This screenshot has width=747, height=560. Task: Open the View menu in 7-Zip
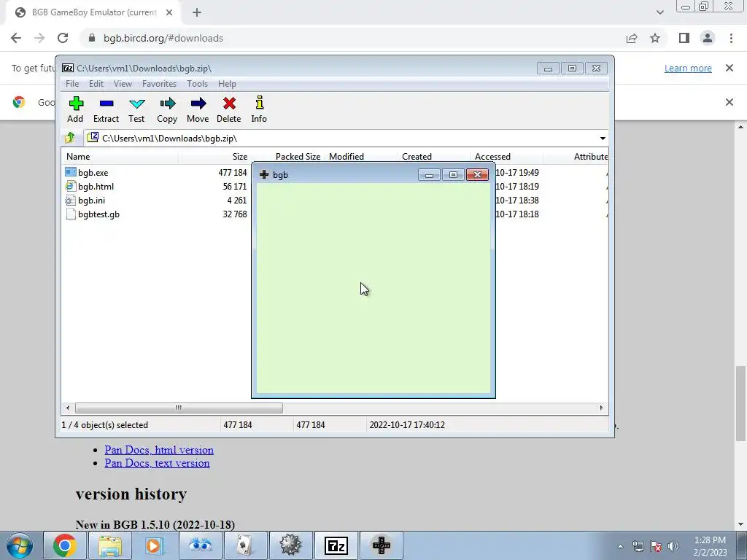[123, 84]
